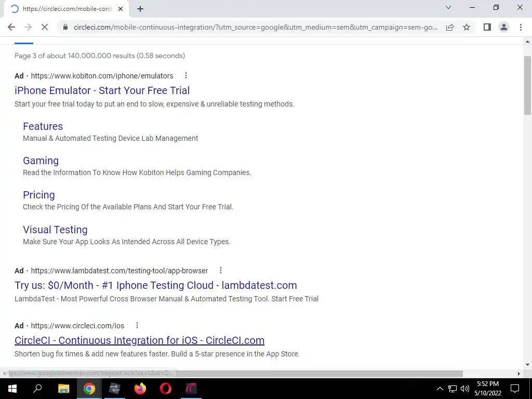Image resolution: width=532 pixels, height=399 pixels.
Task: Open CircleCI Continuous Integration for iOS link
Action: click(x=139, y=340)
